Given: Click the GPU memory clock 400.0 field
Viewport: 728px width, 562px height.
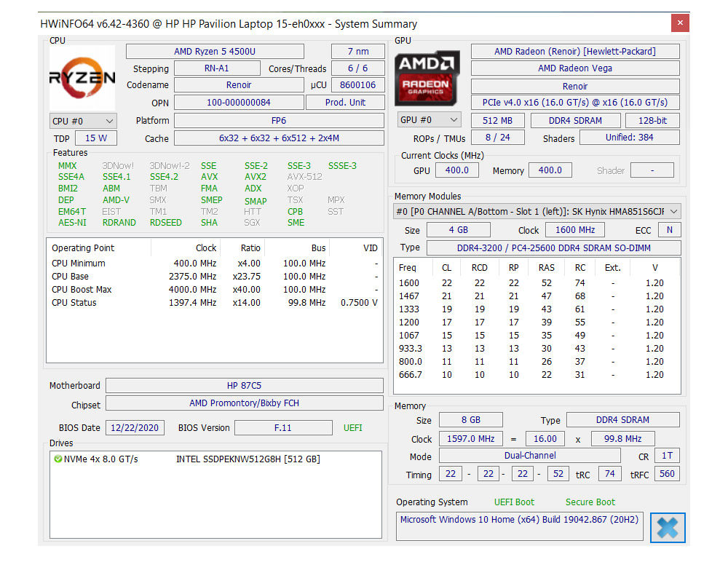Looking at the screenshot, I should [x=550, y=170].
